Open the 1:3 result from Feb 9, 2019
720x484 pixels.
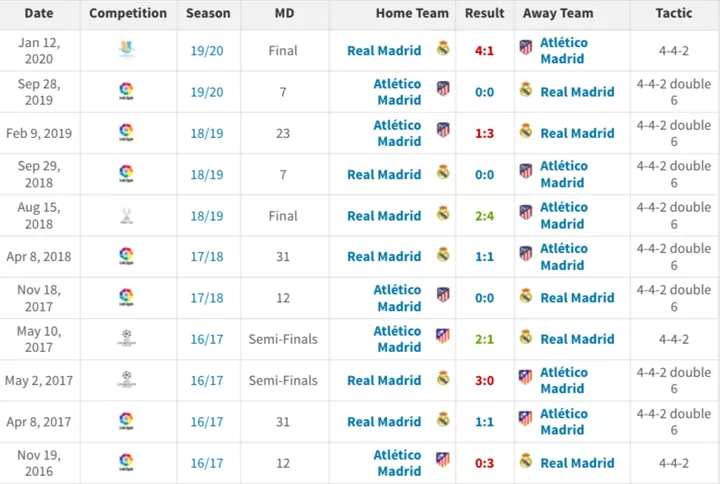click(484, 133)
